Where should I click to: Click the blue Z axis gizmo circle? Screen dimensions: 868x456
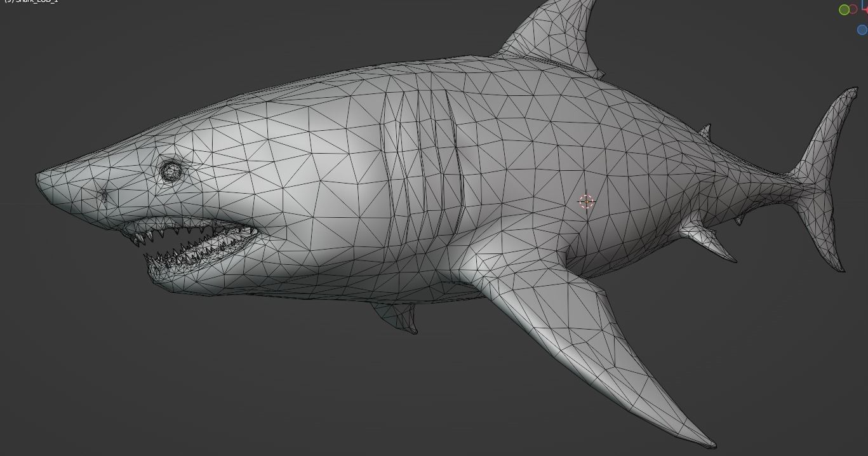[862, 30]
